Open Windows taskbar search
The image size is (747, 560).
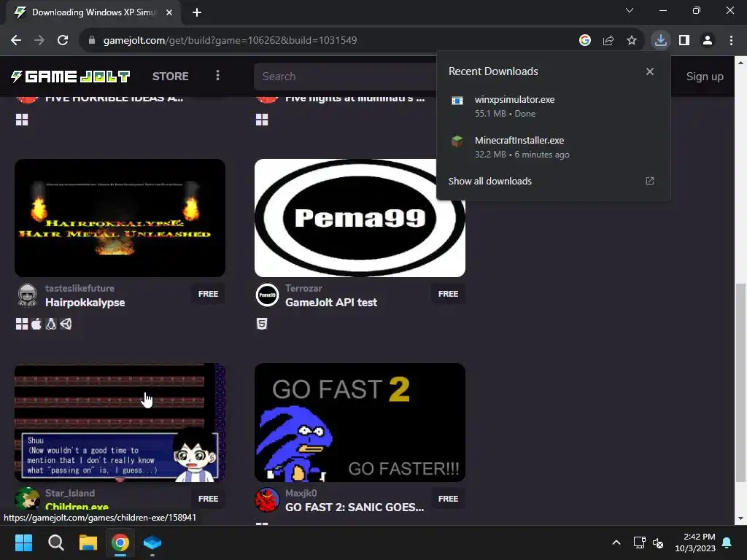(55, 542)
